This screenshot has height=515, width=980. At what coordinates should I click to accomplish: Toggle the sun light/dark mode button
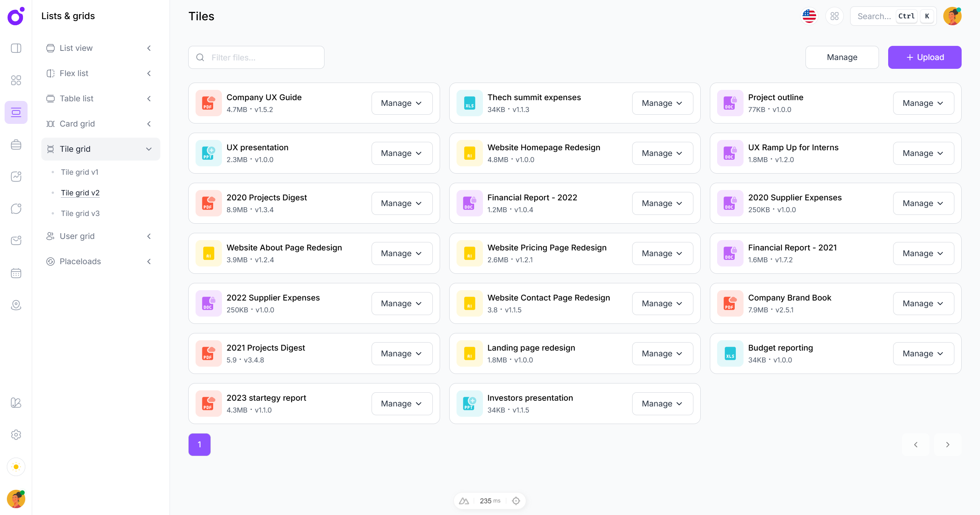coord(16,466)
